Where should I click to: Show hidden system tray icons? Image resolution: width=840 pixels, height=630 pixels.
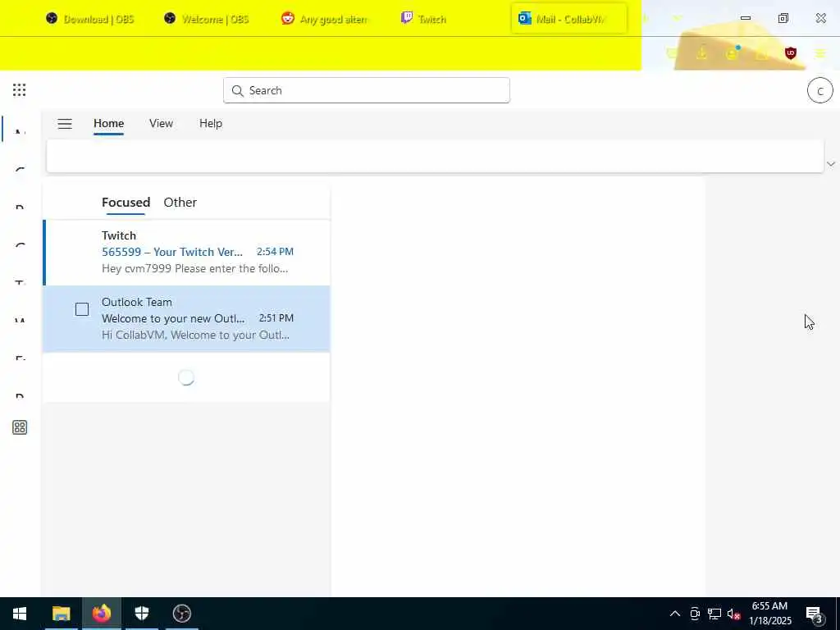tap(675, 614)
